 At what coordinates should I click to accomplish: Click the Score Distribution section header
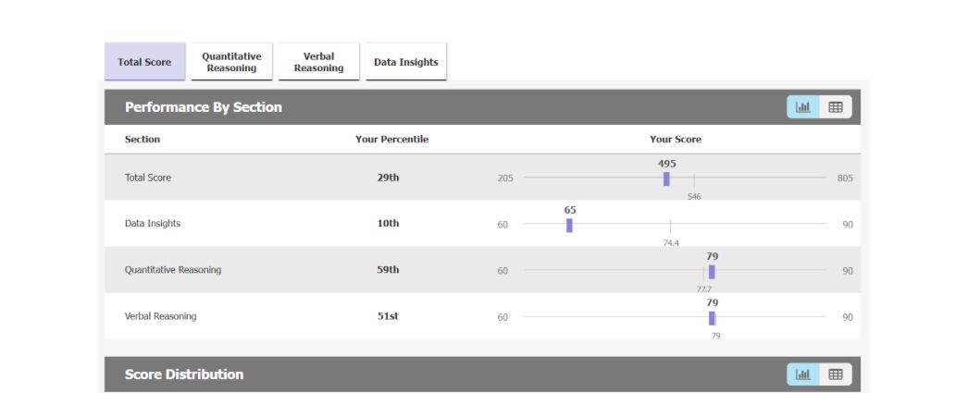coord(184,375)
